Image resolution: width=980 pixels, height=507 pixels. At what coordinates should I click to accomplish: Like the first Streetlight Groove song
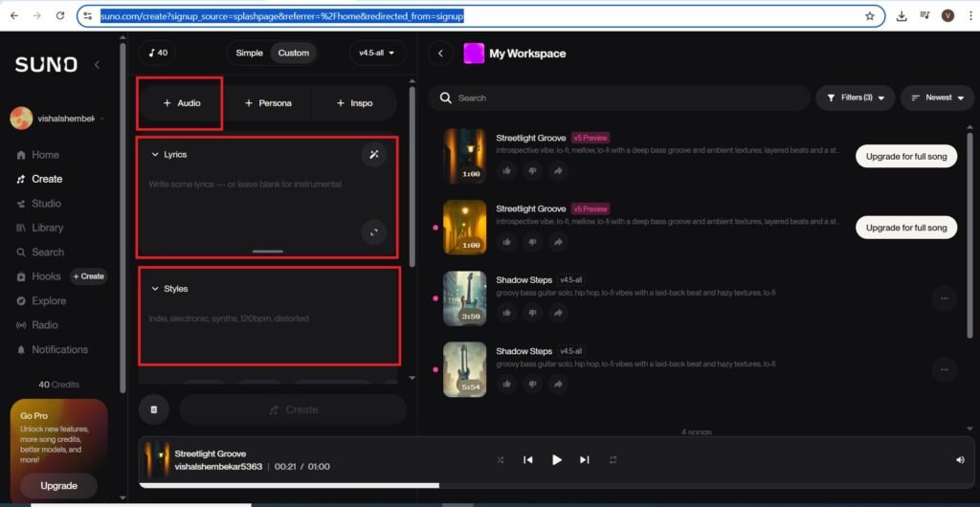pyautogui.click(x=507, y=170)
